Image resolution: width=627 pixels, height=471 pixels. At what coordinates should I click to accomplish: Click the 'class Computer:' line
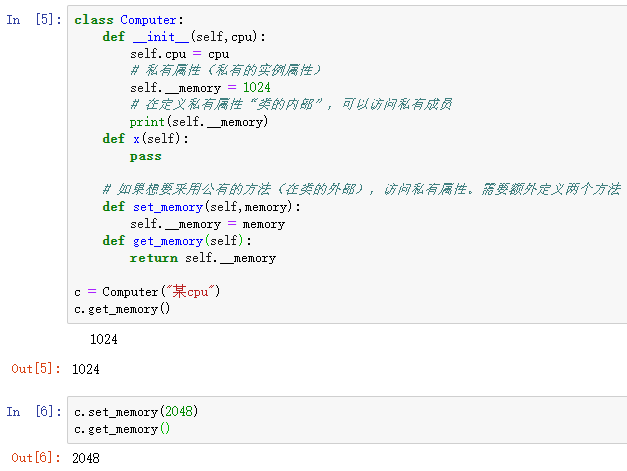point(129,20)
